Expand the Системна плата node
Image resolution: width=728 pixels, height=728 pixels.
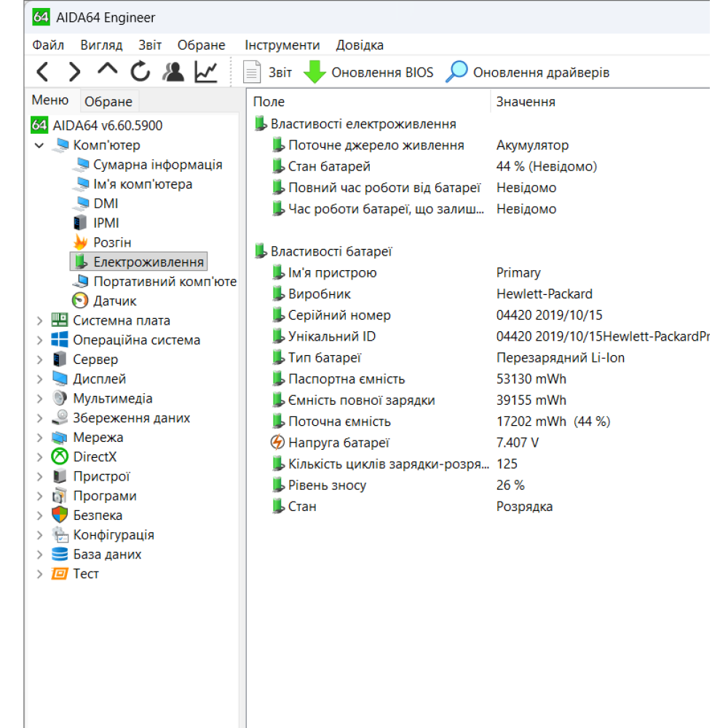click(39, 321)
